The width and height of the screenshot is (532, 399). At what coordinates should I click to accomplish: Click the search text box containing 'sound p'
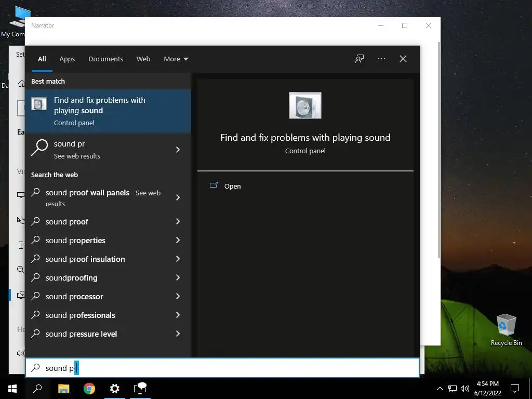222,368
